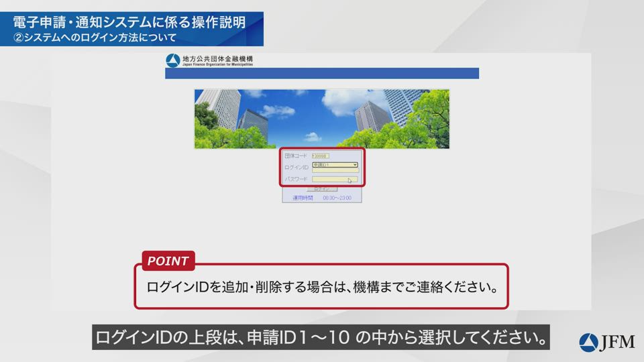This screenshot has width=644, height=362.
Task: Open the 申請ID1 login ID dropdown
Action: pyautogui.click(x=334, y=164)
